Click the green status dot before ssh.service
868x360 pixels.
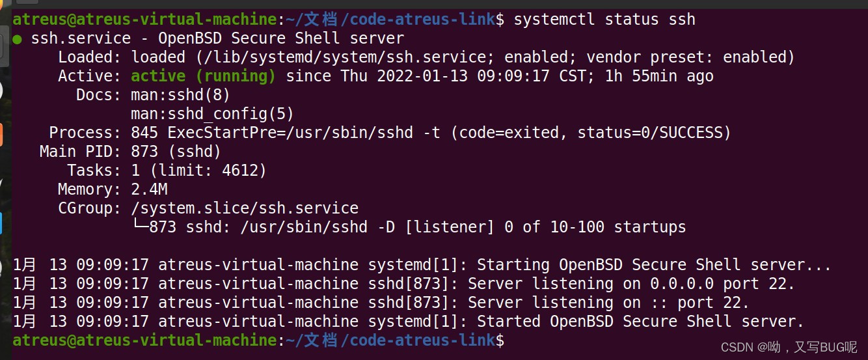[x=17, y=39]
